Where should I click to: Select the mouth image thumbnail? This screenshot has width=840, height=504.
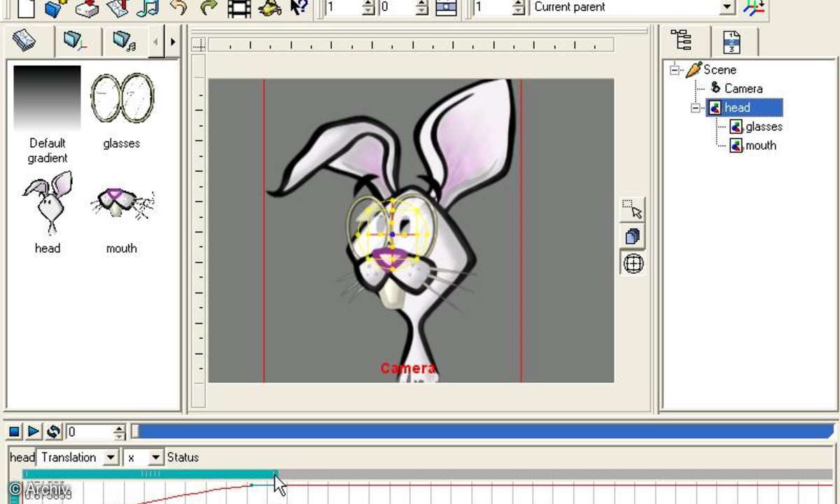pos(122,203)
